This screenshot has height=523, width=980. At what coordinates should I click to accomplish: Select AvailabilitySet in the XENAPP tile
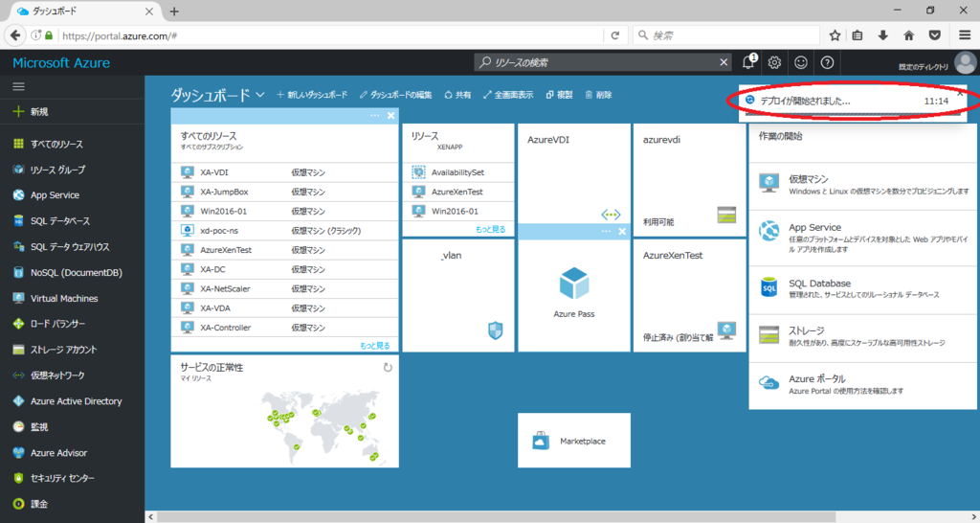click(x=458, y=172)
